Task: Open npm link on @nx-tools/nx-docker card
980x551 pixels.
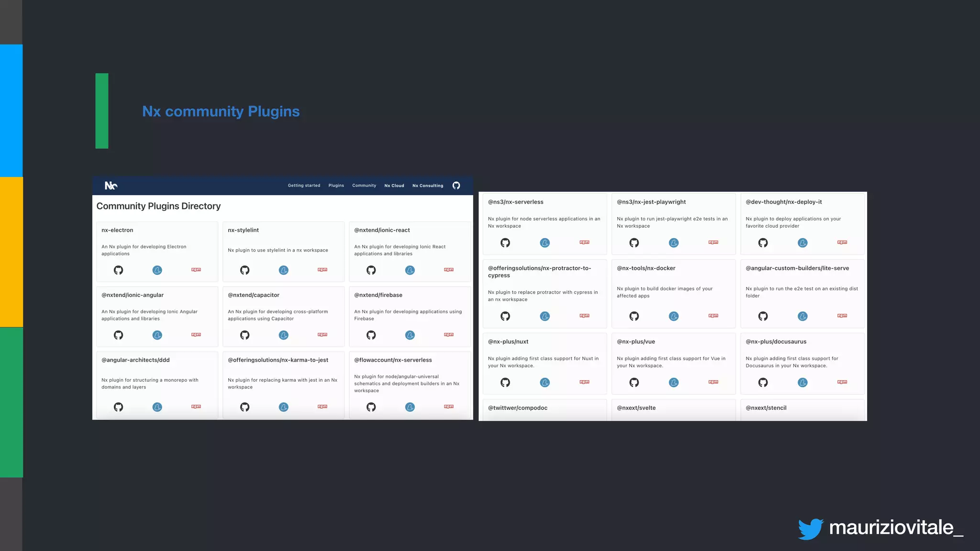Action: coord(713,316)
